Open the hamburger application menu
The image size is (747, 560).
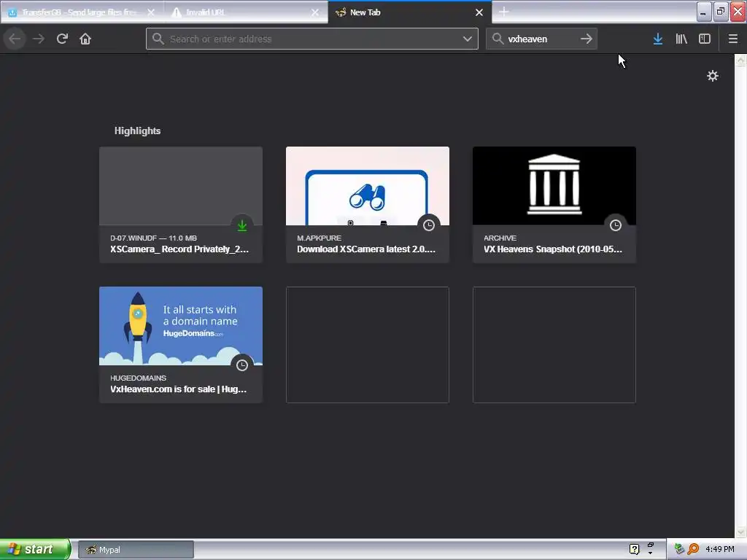click(732, 39)
